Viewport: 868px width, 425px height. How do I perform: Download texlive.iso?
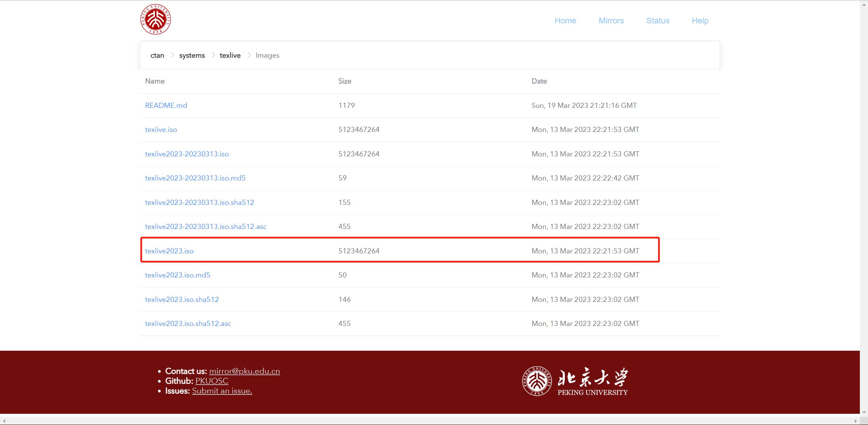point(161,130)
